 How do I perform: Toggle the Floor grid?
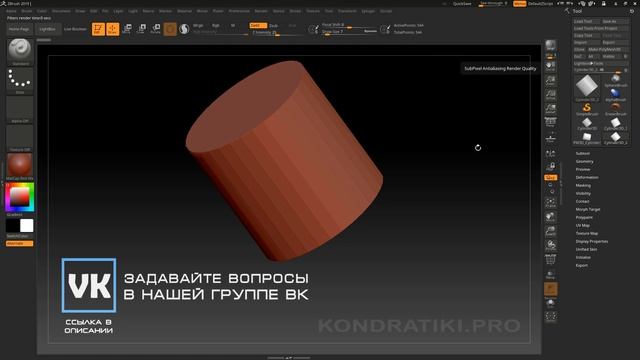click(x=551, y=137)
